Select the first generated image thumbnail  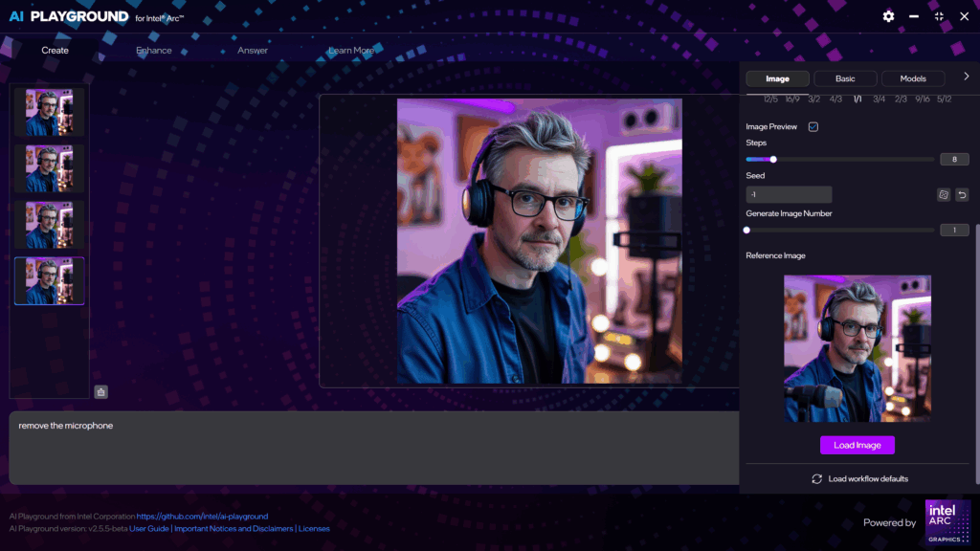pyautogui.click(x=49, y=112)
